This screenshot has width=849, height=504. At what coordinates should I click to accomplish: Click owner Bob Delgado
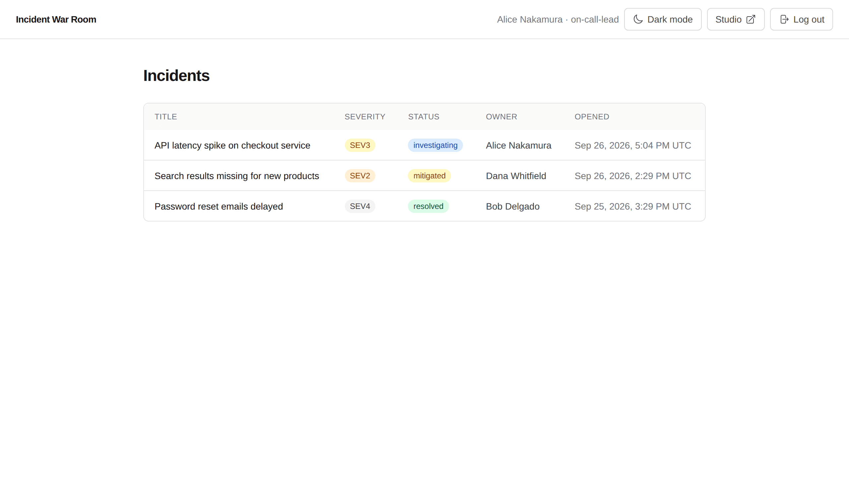coord(512,207)
